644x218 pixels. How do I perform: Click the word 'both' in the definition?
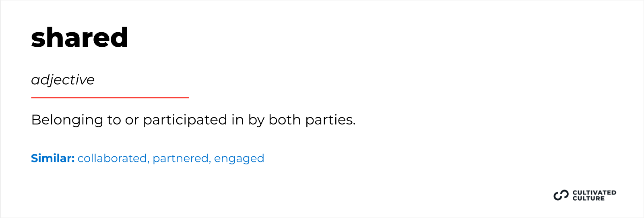coord(285,120)
